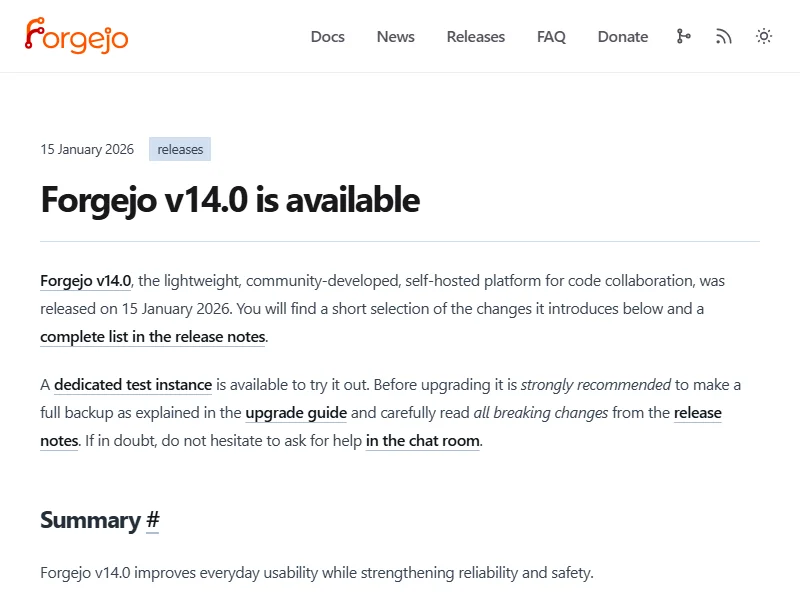Click the "Forgejo v14.0 is available" heading

point(230,200)
